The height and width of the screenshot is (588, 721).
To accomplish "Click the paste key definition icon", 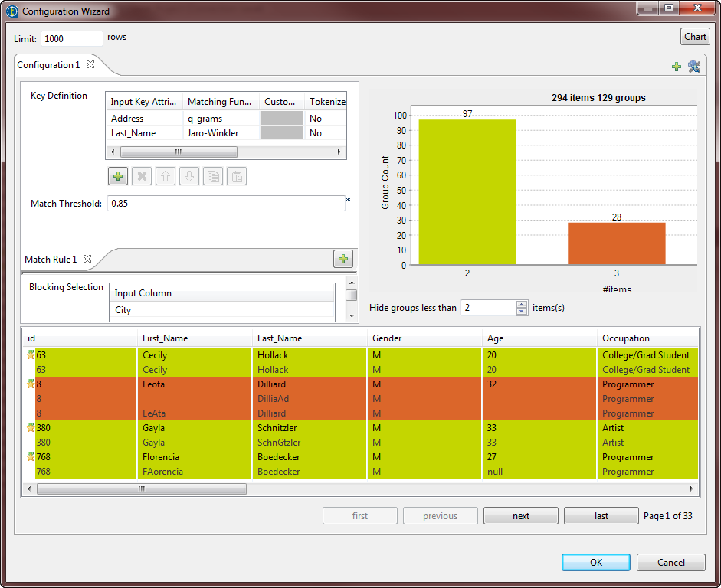I will click(x=237, y=177).
